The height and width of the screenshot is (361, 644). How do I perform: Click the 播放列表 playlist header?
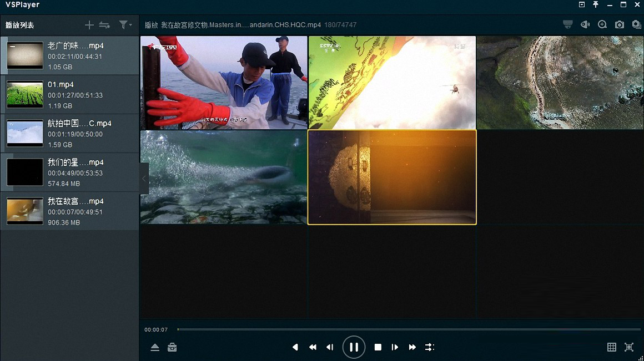(20, 26)
